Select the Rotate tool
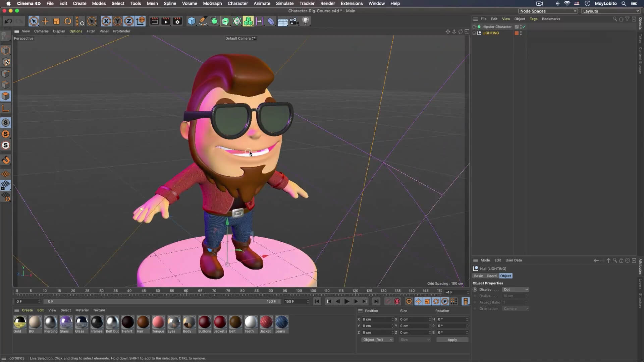Screen dimensions: 644x362 point(67,21)
